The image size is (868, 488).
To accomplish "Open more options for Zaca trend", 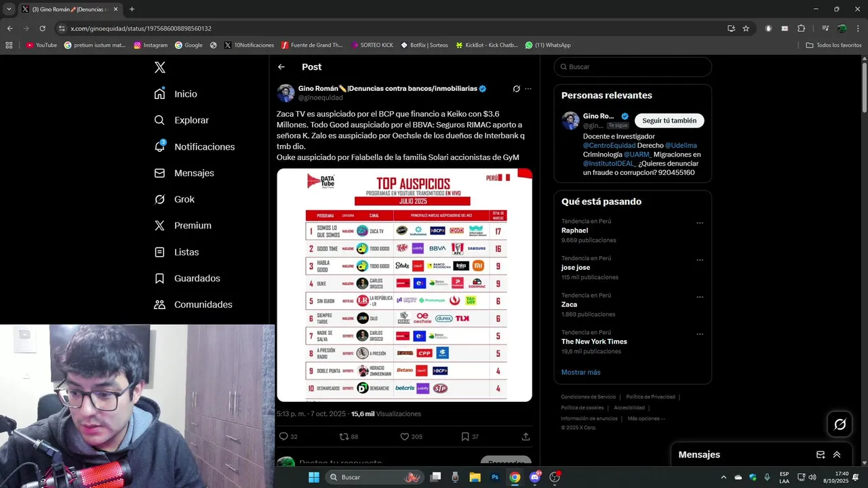I will tap(700, 298).
